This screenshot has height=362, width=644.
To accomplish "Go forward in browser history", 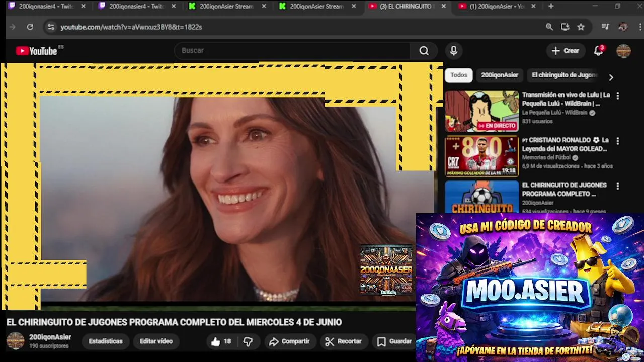I will click(13, 27).
